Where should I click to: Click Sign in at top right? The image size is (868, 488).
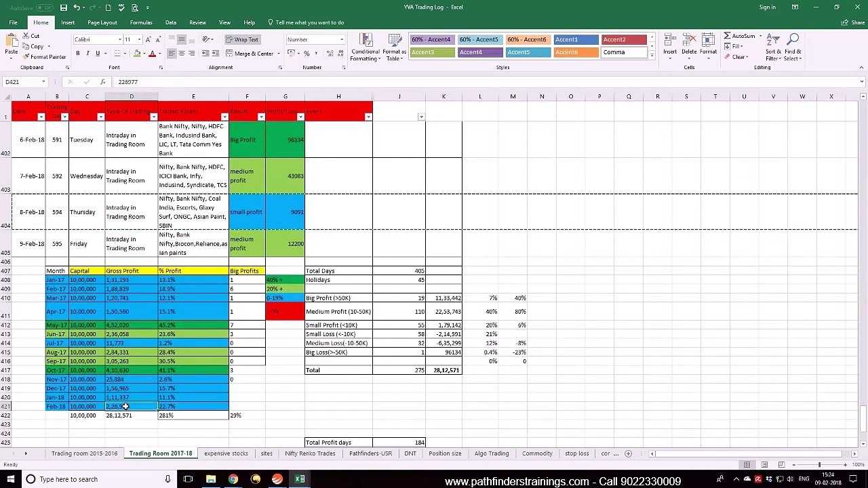pos(767,7)
